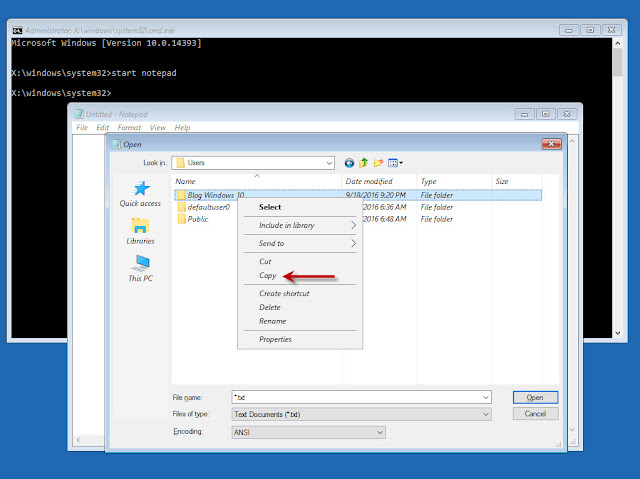Click the Public folder icon
640x479 pixels.
click(x=181, y=219)
